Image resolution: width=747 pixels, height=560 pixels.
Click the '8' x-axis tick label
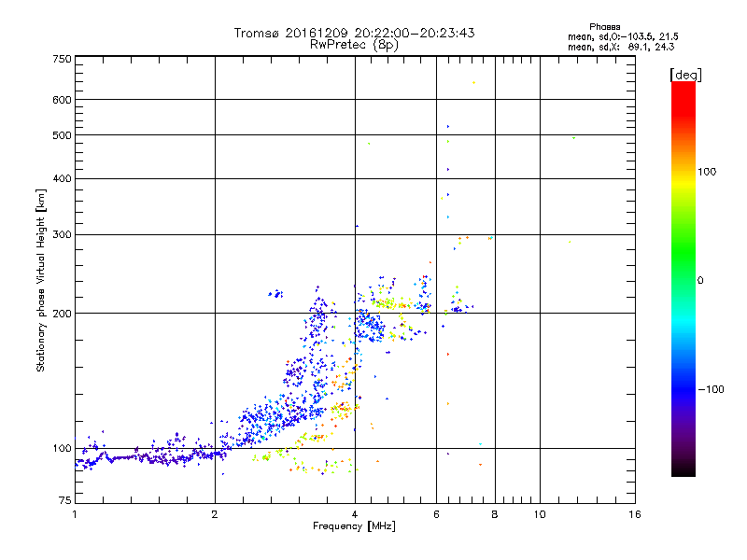coord(495,514)
